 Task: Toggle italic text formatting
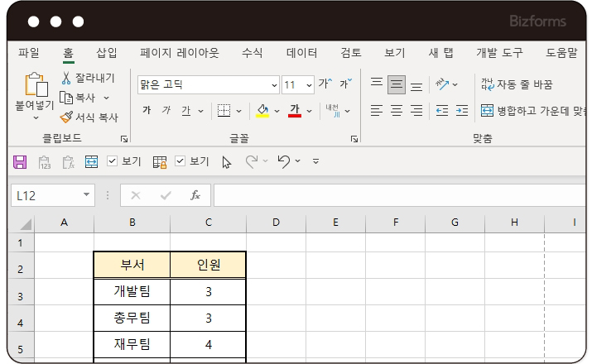coord(166,110)
